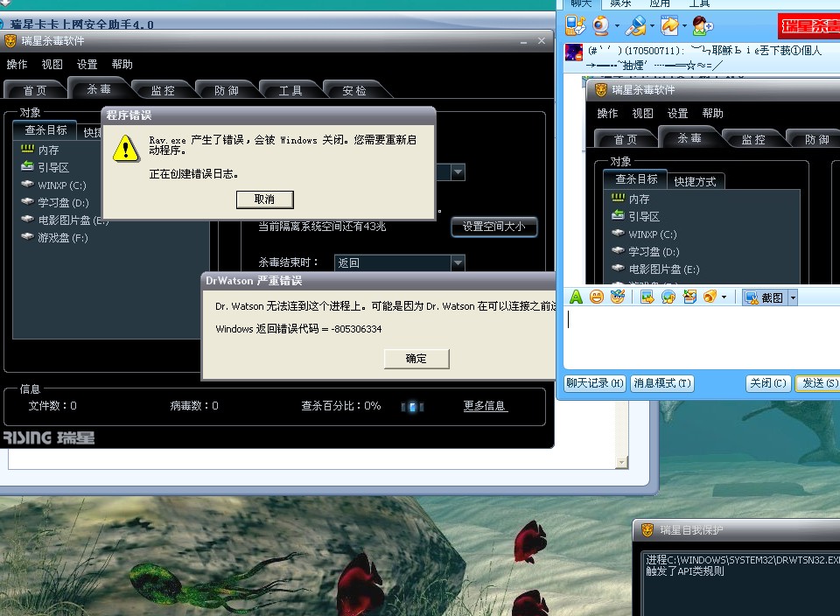Click memory icon beside 内存 in main window
Screen dimensions: 840x616
[27, 149]
